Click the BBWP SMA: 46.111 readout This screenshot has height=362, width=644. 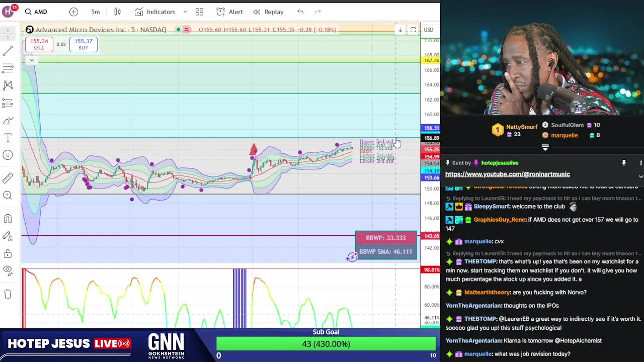(386, 251)
